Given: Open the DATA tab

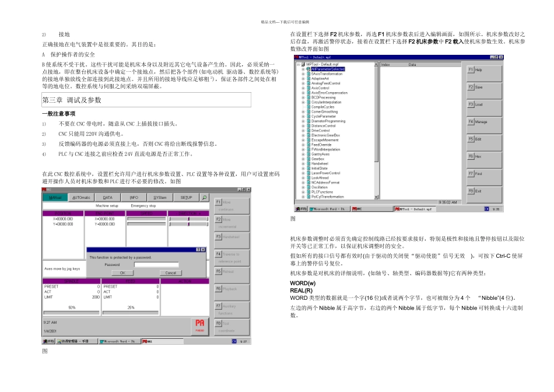Looking at the screenshot, I should tap(107, 198).
